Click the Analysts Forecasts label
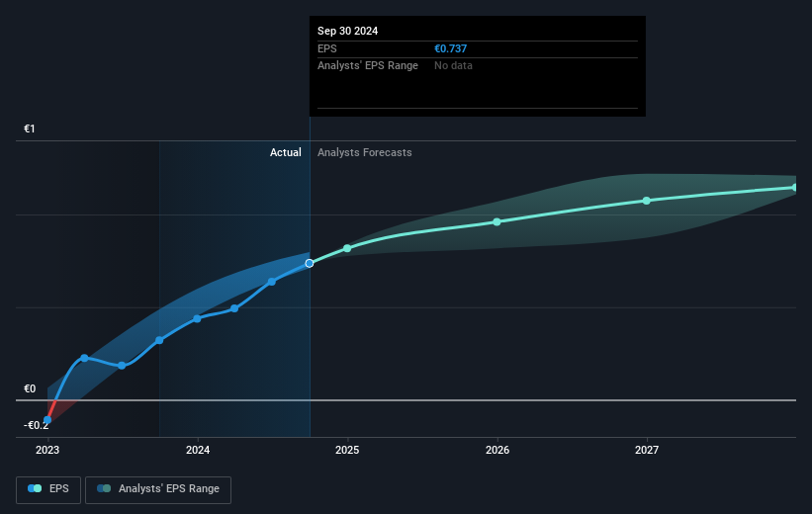Screen dimensions: 812x514 tap(365, 152)
